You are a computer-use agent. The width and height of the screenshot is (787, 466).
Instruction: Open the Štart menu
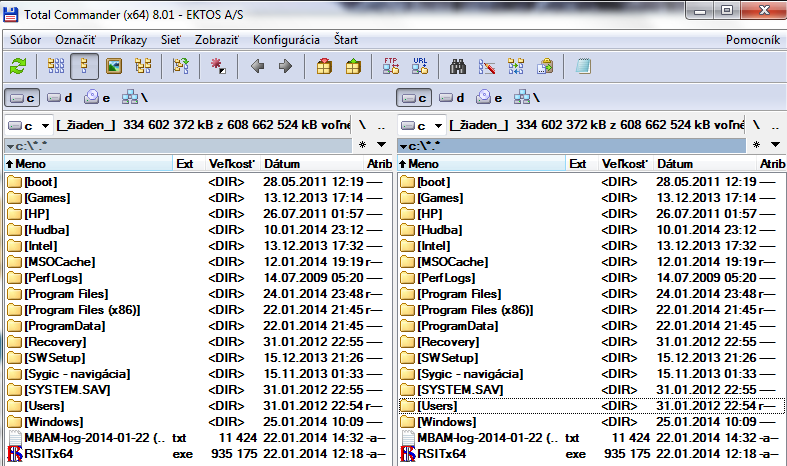click(346, 40)
